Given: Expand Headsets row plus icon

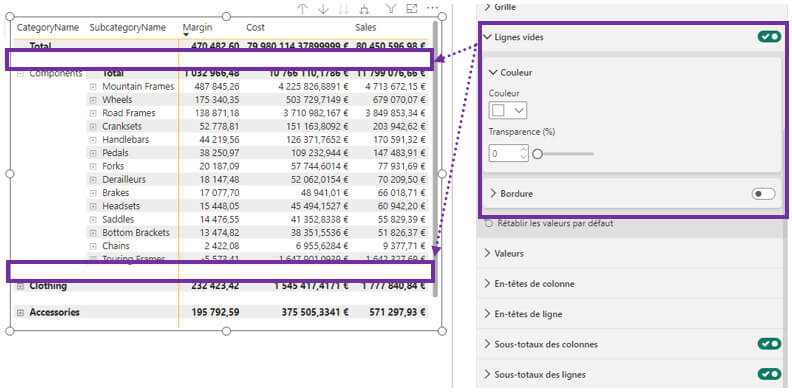Looking at the screenshot, I should [93, 206].
